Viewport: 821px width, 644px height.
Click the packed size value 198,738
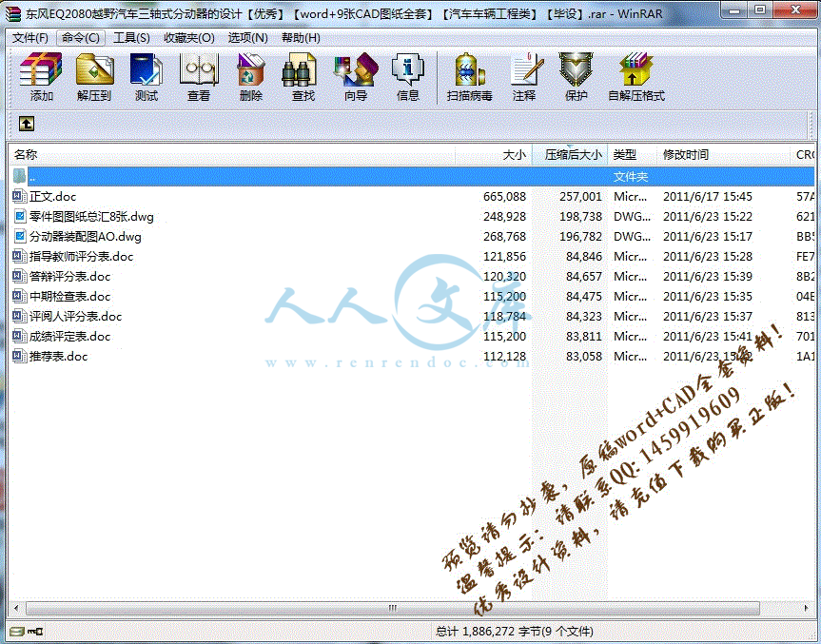[x=580, y=216]
